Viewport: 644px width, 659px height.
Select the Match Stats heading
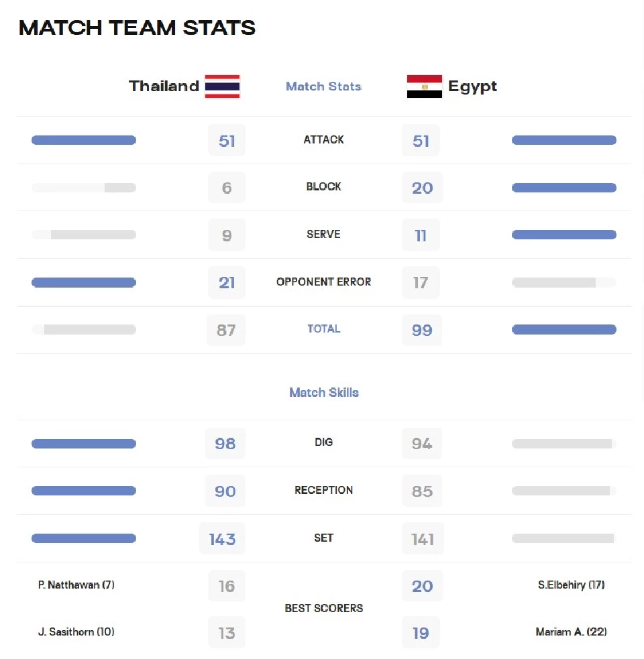[x=323, y=86]
